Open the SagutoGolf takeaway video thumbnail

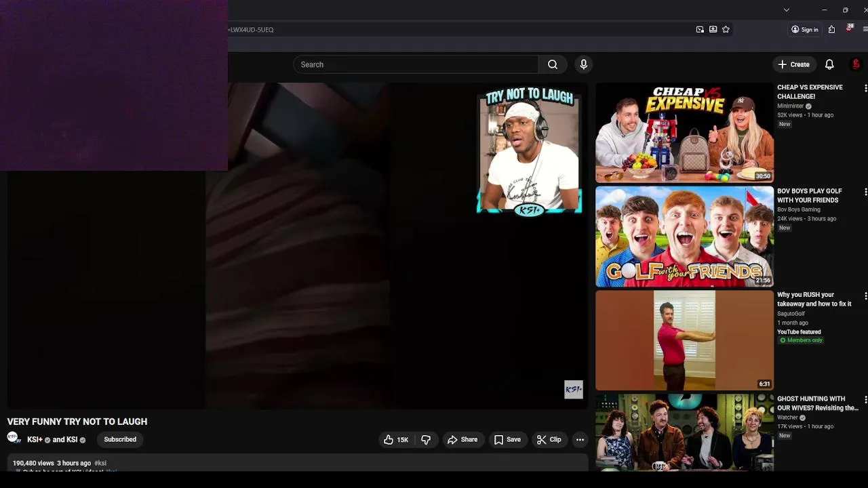684,341
